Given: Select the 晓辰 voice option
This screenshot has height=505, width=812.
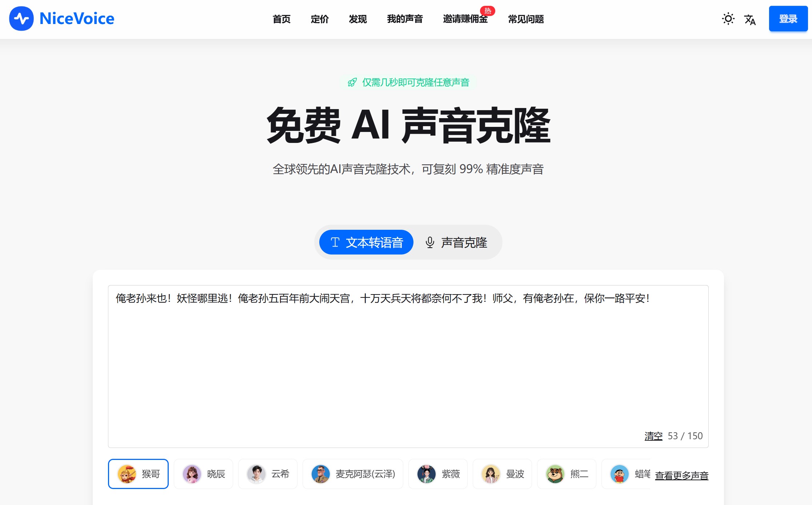Looking at the screenshot, I should click(203, 474).
